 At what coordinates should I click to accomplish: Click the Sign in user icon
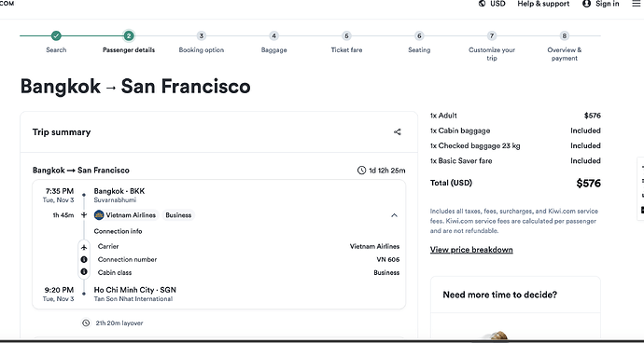point(586,4)
